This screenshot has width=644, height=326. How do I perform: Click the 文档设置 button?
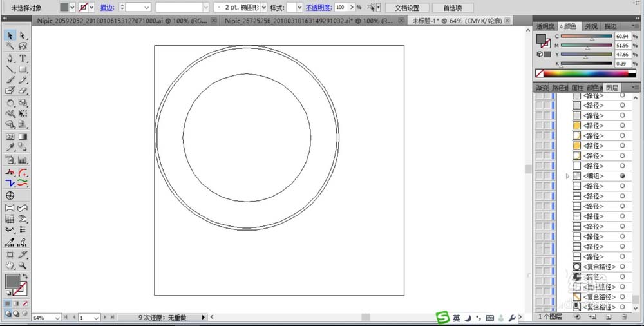click(407, 8)
